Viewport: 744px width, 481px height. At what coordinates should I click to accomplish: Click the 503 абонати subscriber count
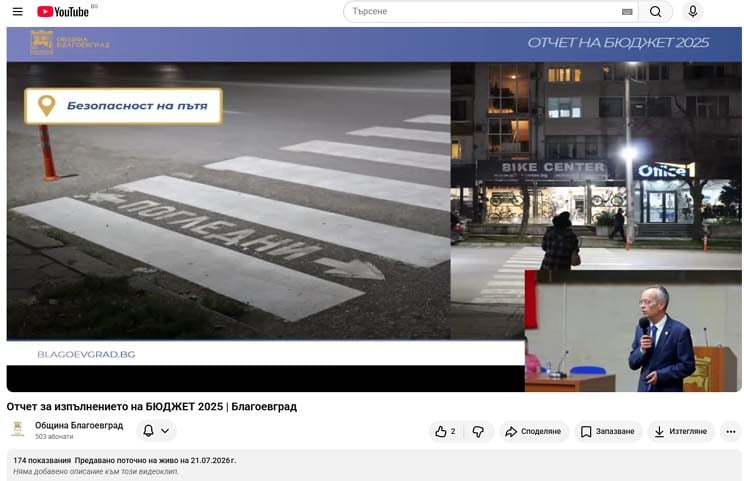coord(54,436)
